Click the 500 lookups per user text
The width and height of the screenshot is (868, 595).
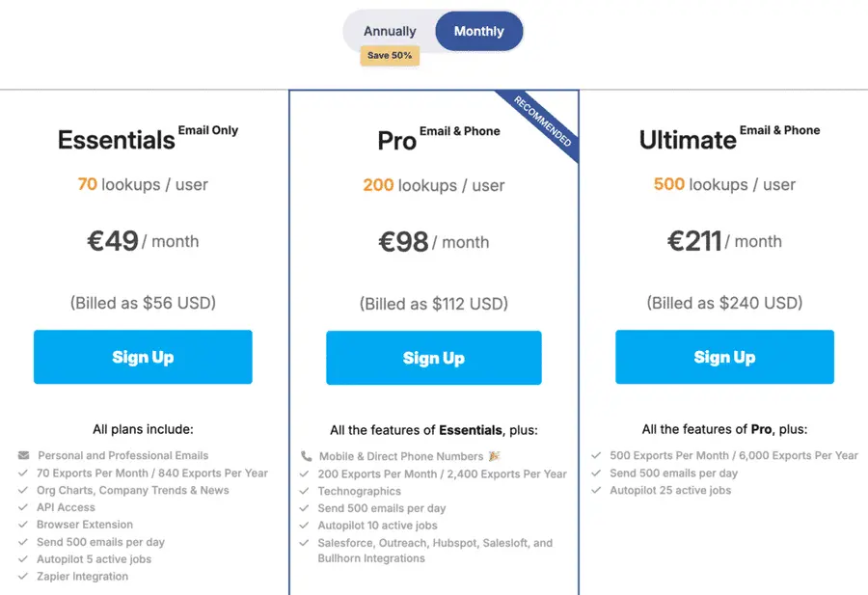pos(724,184)
